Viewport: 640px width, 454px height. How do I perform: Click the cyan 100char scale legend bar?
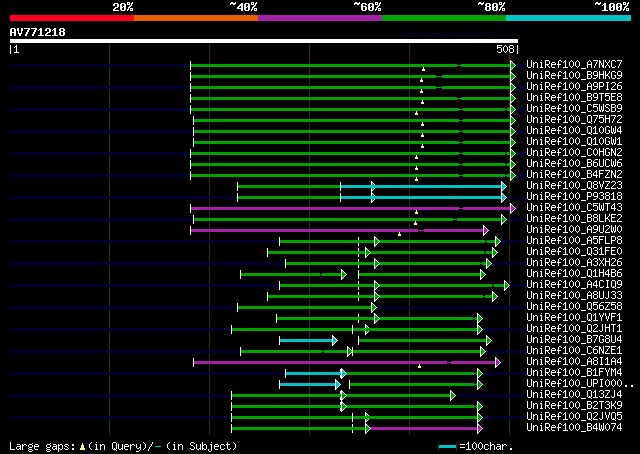(x=448, y=447)
